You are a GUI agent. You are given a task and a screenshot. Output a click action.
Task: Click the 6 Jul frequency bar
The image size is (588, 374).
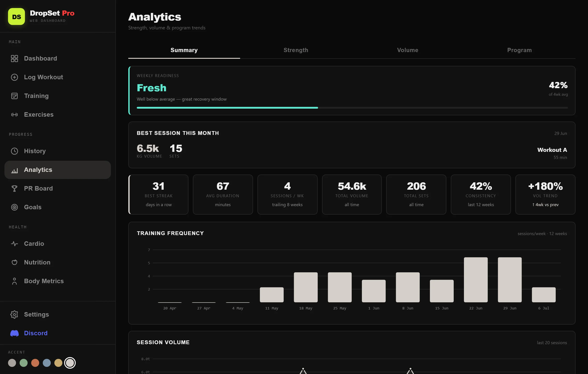tap(544, 295)
